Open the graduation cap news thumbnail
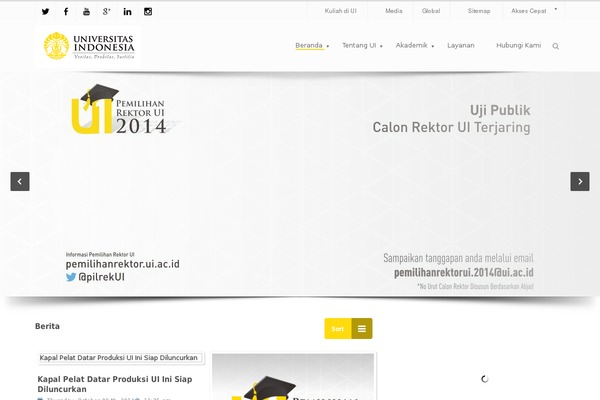Image resolution: width=600 pixels, height=400 pixels. coord(293,377)
